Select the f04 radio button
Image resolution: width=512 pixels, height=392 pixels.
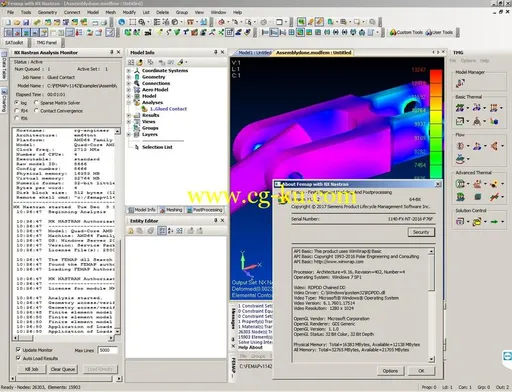pos(17,110)
